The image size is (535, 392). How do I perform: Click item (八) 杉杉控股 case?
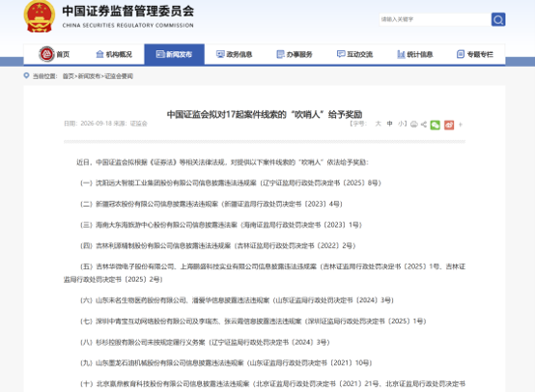click(x=205, y=342)
